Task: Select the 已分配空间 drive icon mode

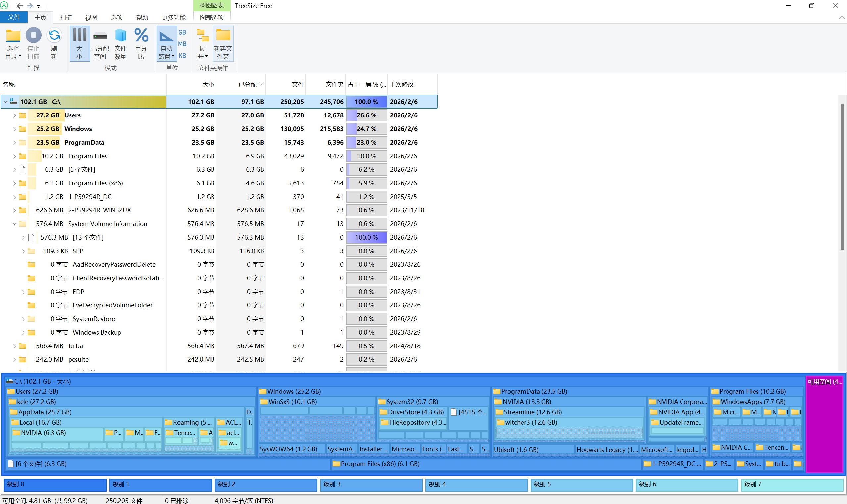Action: point(100,36)
